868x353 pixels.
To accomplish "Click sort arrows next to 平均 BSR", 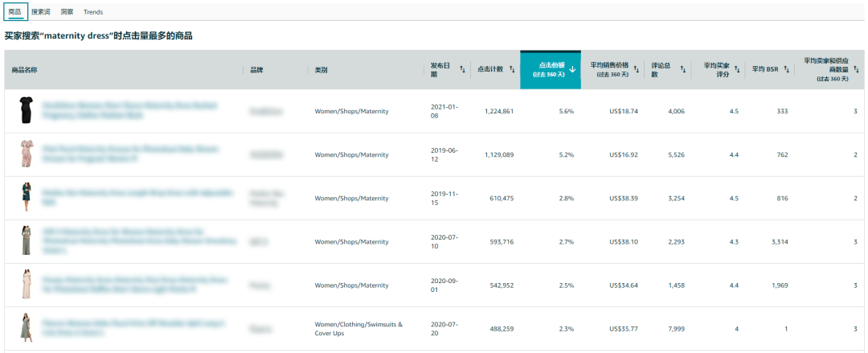I will (786, 70).
